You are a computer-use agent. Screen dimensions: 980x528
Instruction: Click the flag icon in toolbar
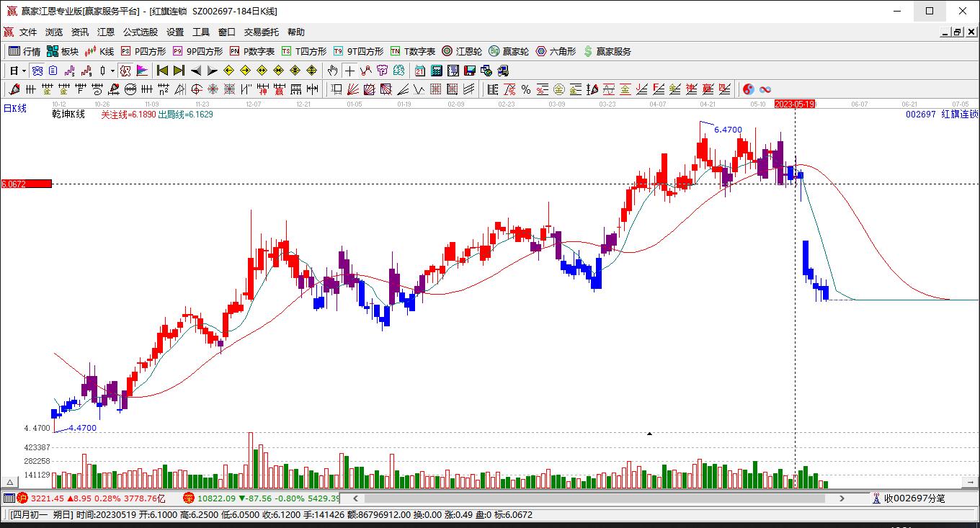142,71
